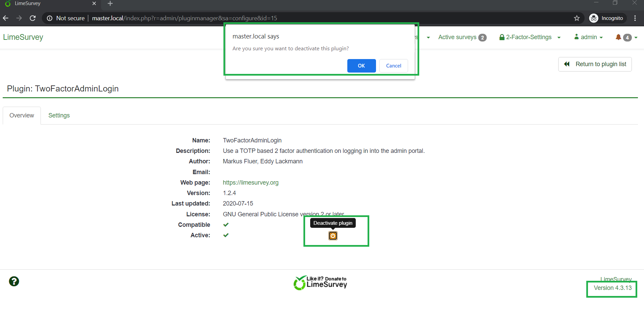Click Return to plugin list
Image resolution: width=644 pixels, height=325 pixels.
pos(595,64)
